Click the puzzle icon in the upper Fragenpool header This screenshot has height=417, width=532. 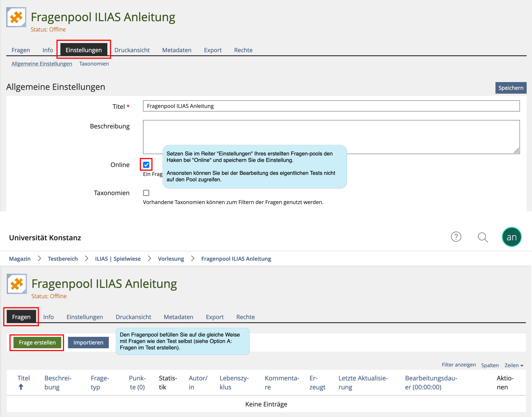(16, 17)
